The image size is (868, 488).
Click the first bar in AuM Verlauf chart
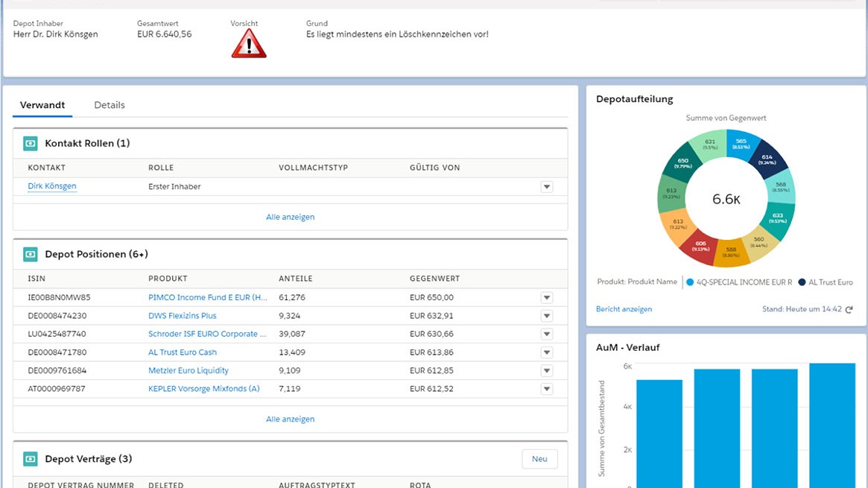click(x=659, y=433)
